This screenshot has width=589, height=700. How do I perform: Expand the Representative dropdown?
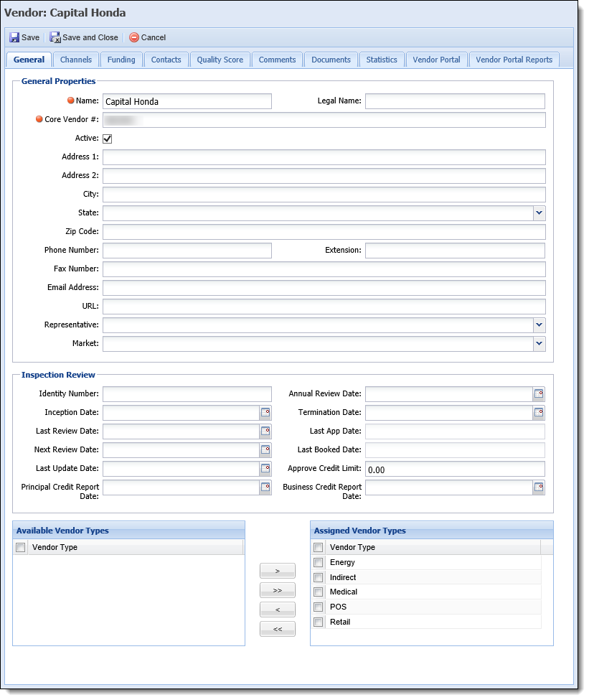[x=539, y=325]
